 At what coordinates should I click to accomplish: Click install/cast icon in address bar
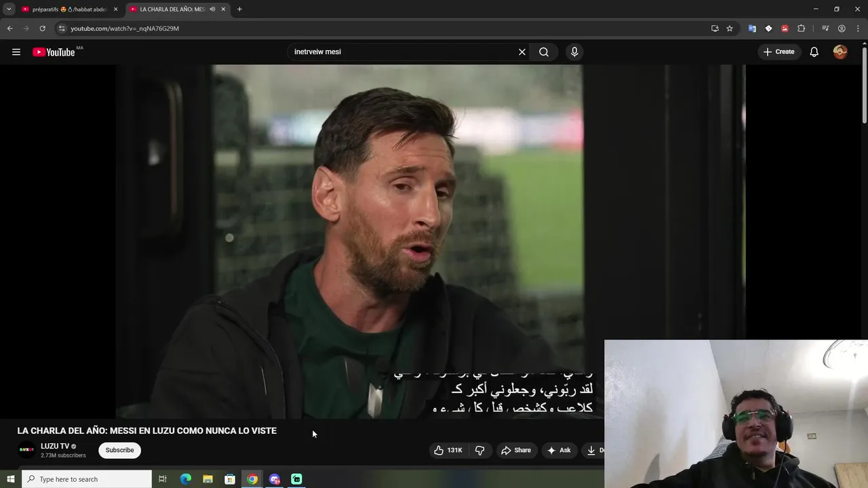(715, 28)
